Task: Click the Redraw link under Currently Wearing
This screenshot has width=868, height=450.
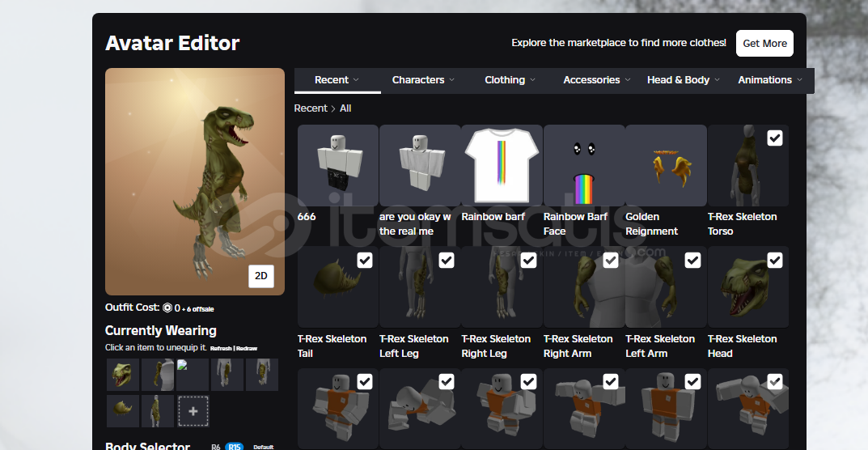Action: (x=247, y=349)
